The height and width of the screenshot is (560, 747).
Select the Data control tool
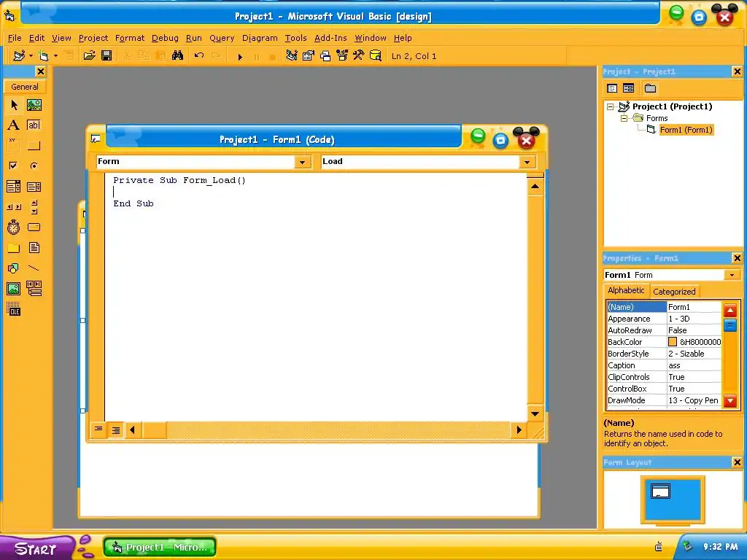tap(34, 289)
